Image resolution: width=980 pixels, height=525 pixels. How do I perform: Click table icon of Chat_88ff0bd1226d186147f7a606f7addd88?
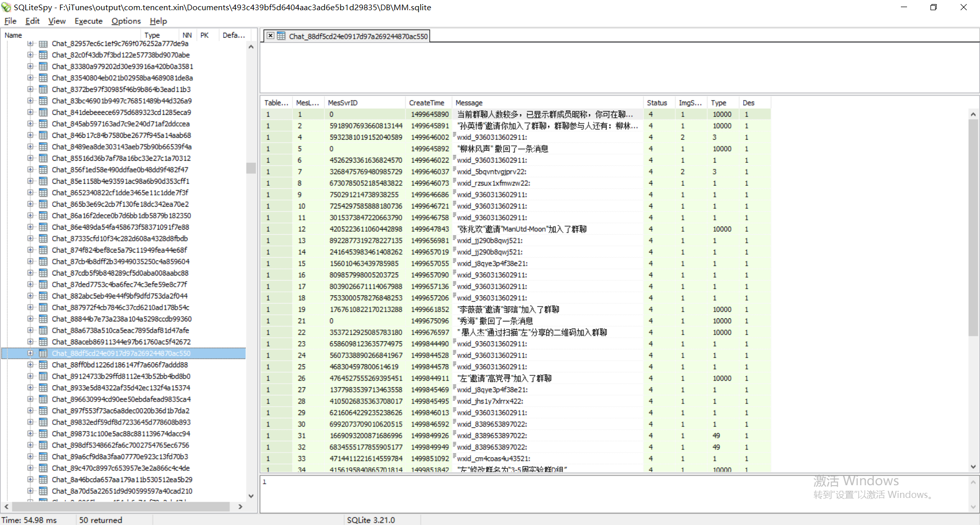[43, 365]
